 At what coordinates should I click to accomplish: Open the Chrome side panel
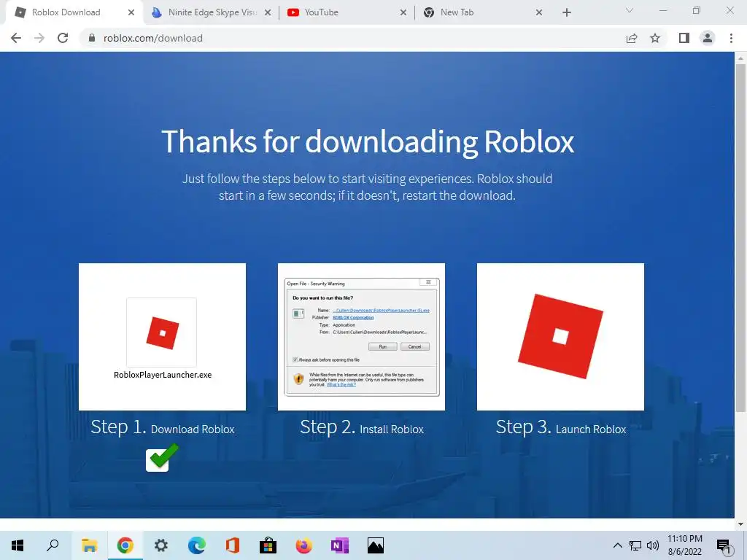[684, 38]
